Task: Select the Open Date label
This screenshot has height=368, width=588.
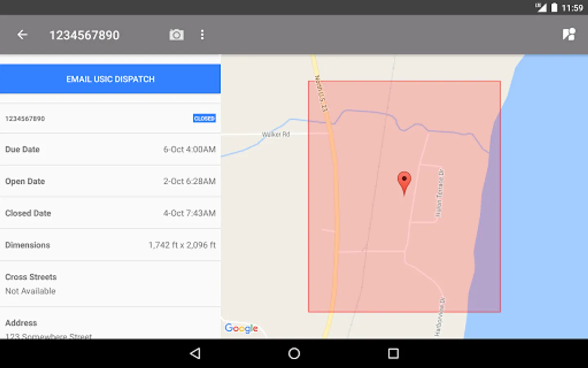Action: coord(25,182)
